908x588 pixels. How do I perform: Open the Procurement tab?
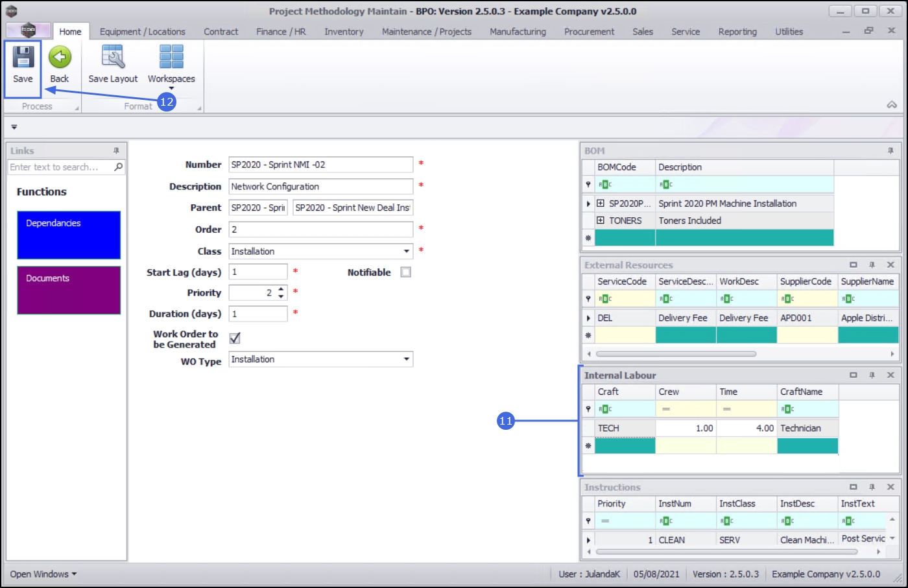[589, 31]
